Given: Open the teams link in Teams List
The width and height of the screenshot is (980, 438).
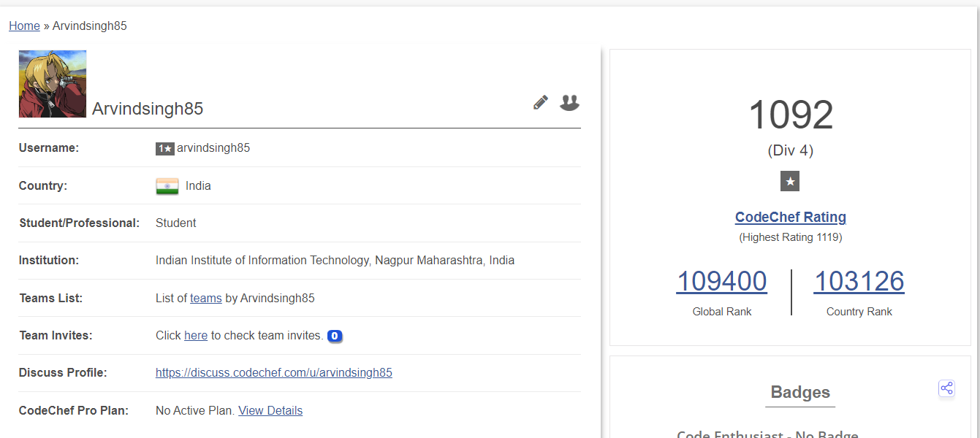Looking at the screenshot, I should coord(206,298).
